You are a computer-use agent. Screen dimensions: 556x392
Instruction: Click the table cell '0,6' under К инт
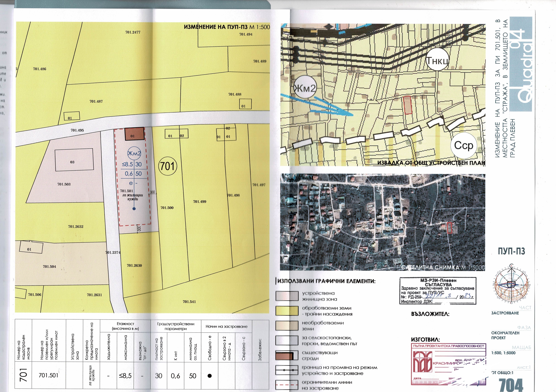[x=175, y=376]
